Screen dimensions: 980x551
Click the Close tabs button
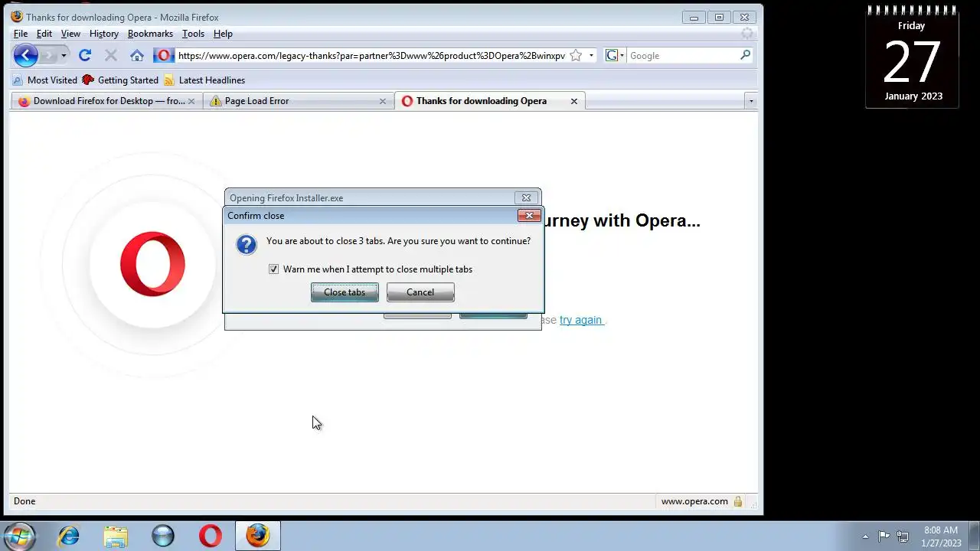click(x=345, y=292)
